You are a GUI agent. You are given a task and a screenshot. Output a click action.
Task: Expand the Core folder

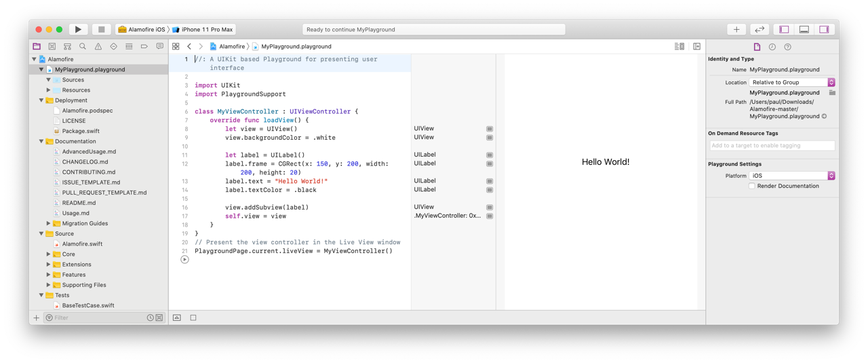(49, 254)
